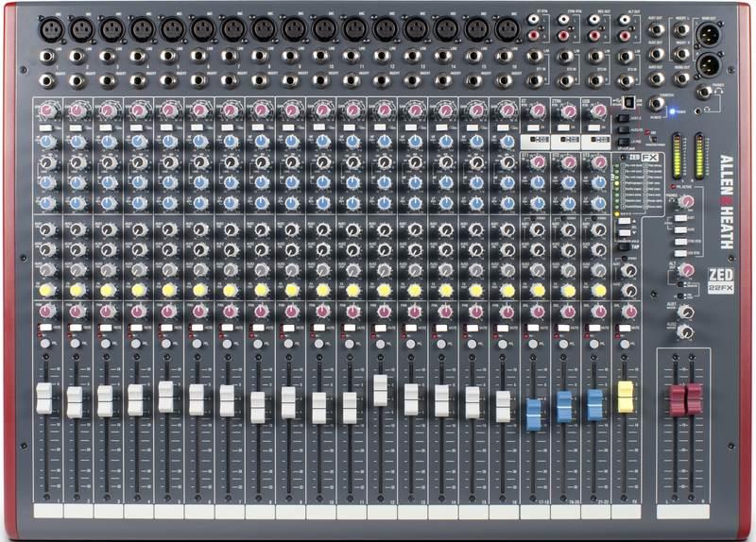The height and width of the screenshot is (542, 756).
Task: Select the MAIN OUT left XLR connector
Action: coord(709,35)
